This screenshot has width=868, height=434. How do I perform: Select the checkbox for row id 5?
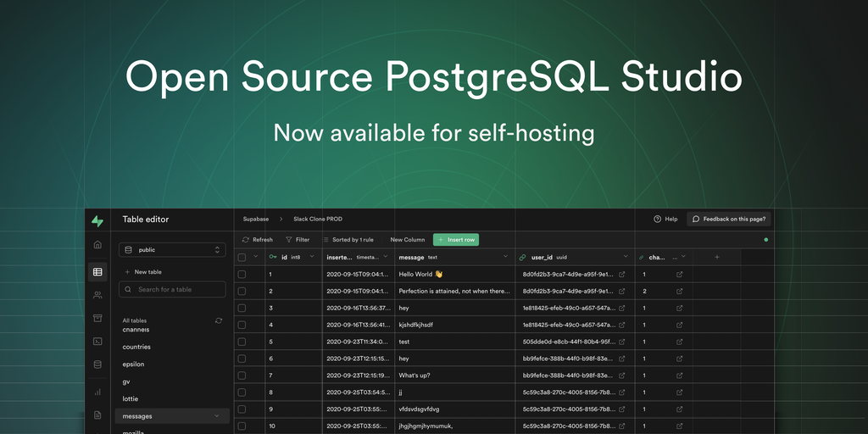[242, 342]
